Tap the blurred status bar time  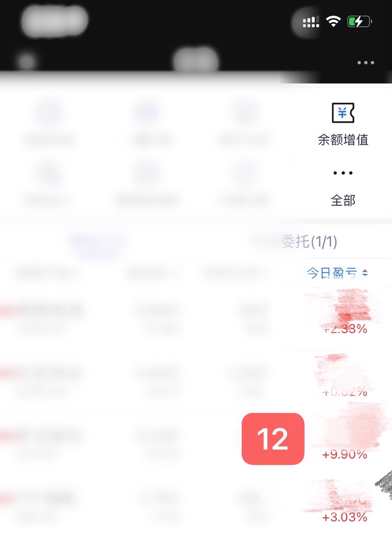[54, 21]
